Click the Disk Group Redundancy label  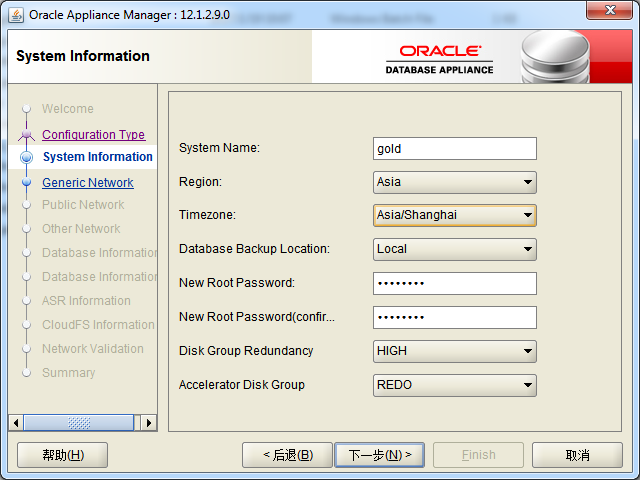coord(246,351)
